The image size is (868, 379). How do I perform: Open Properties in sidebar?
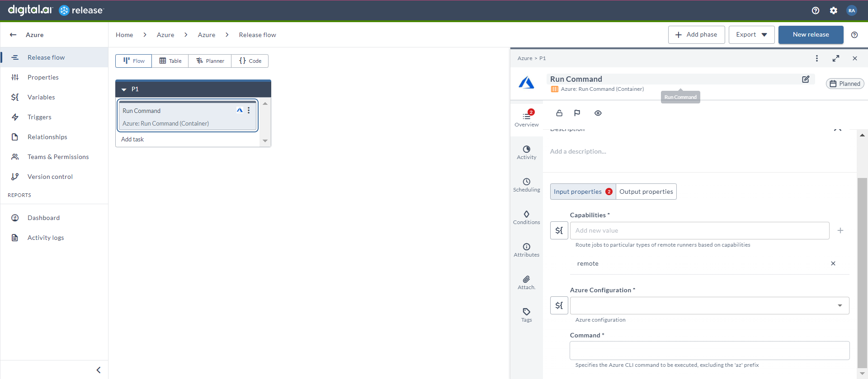coord(54,77)
